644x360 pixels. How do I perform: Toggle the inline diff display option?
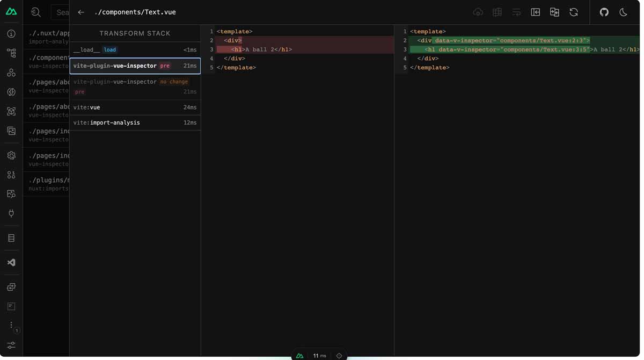point(516,12)
